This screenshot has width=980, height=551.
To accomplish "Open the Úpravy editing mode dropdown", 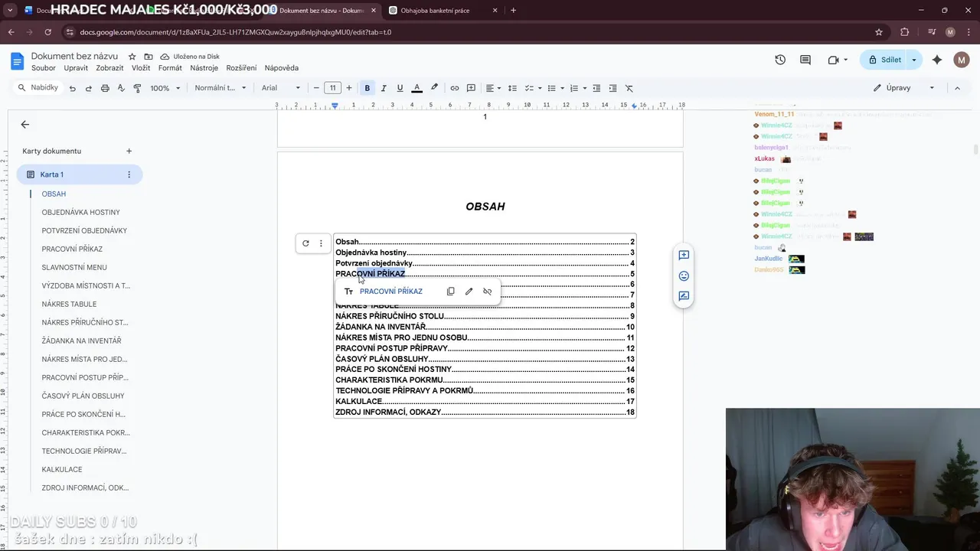I will (904, 88).
